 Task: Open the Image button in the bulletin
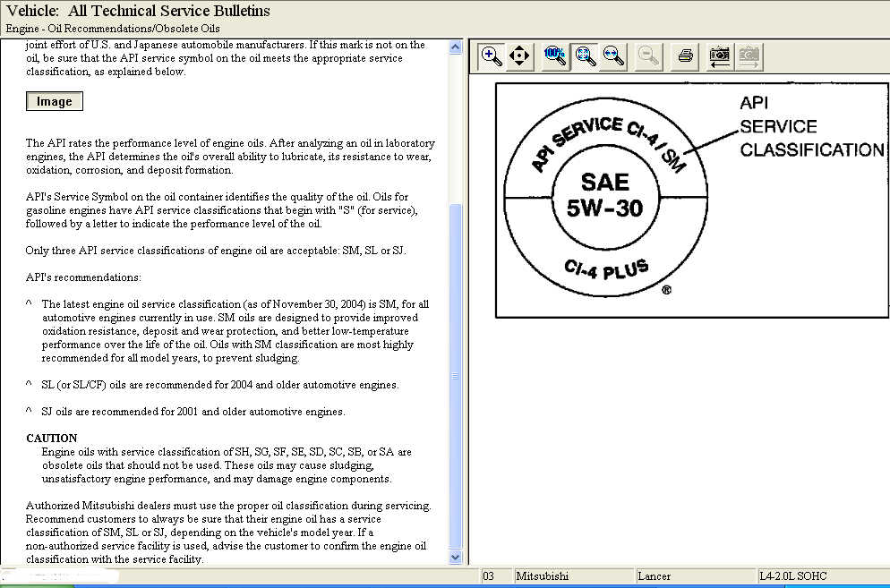pos(55,102)
